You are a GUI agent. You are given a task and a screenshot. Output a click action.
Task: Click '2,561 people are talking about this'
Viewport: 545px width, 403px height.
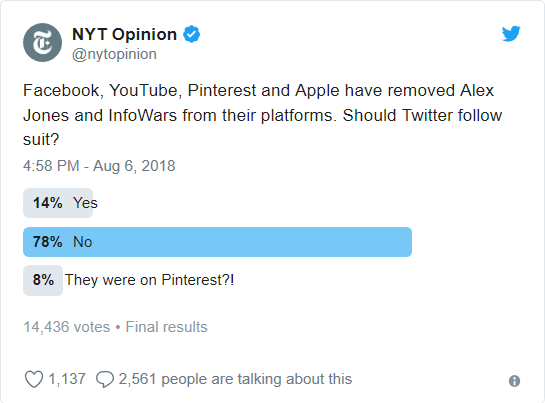(x=235, y=379)
